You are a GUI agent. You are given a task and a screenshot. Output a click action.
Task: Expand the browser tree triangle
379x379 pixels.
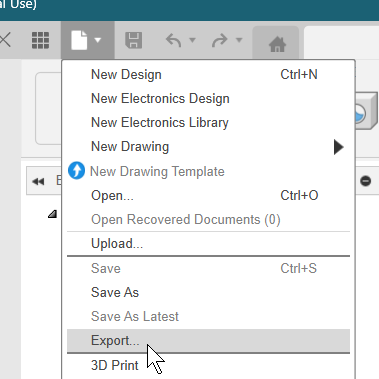point(52,214)
